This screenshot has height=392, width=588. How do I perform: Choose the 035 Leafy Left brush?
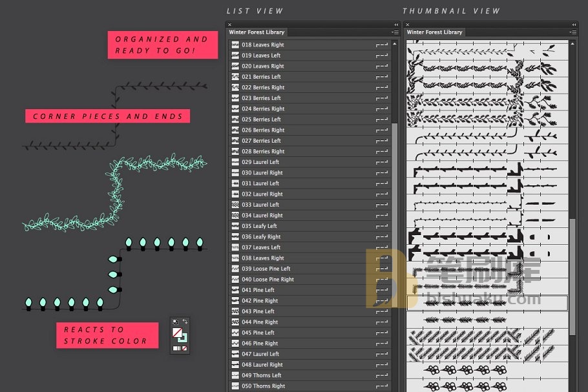tap(310, 227)
